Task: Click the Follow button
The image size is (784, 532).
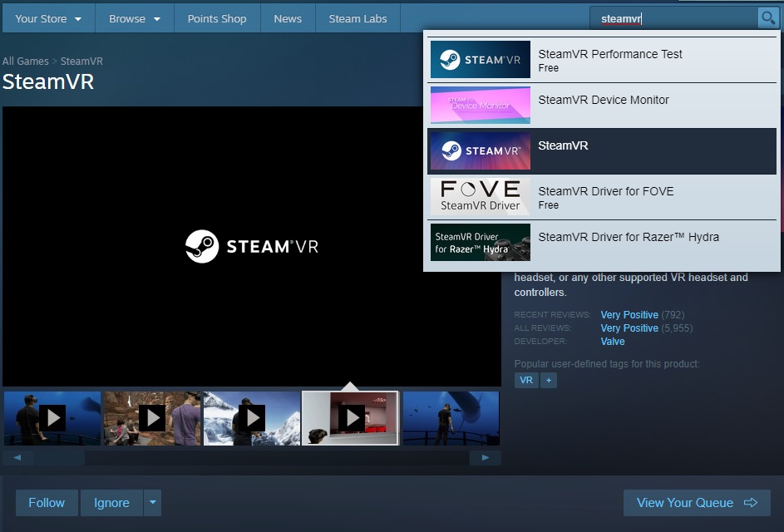Action: click(47, 503)
